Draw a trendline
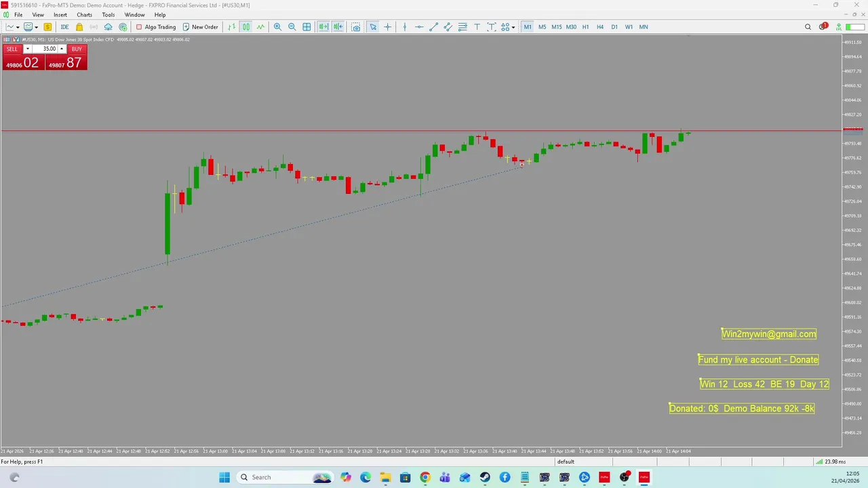 click(434, 27)
